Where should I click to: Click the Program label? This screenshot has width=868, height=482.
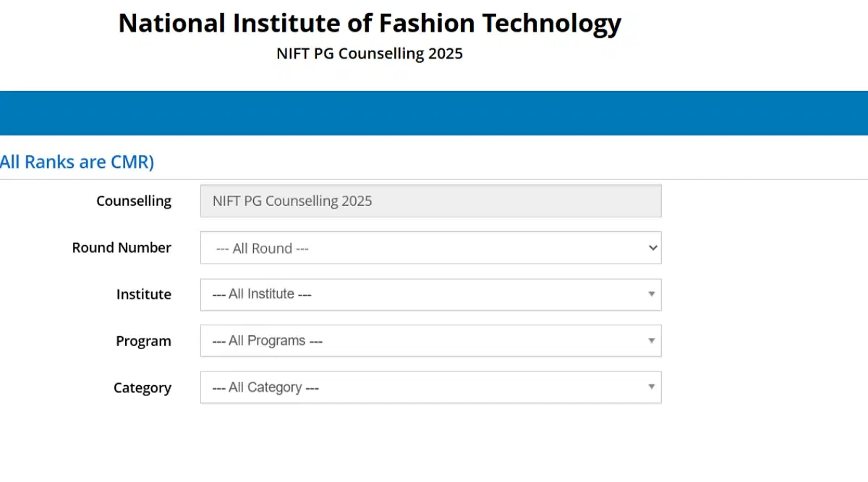click(143, 341)
